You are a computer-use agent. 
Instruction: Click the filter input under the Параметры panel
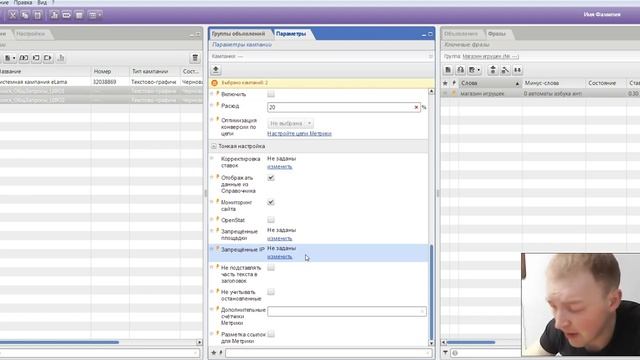tap(328, 353)
